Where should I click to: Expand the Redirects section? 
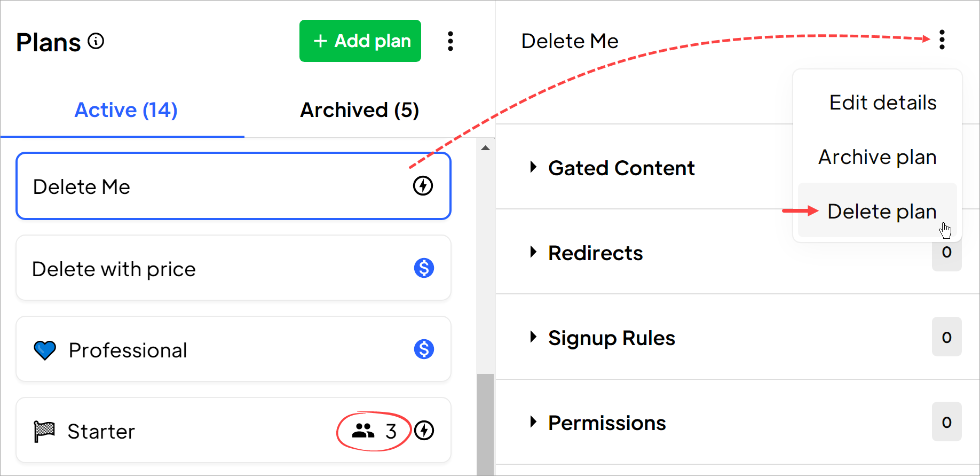533,252
